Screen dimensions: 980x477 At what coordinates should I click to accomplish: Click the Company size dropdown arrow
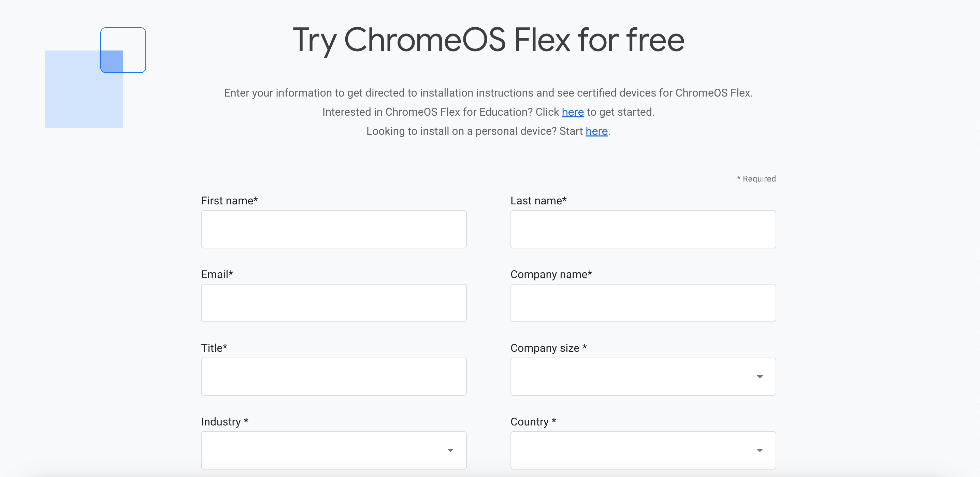[x=759, y=377]
